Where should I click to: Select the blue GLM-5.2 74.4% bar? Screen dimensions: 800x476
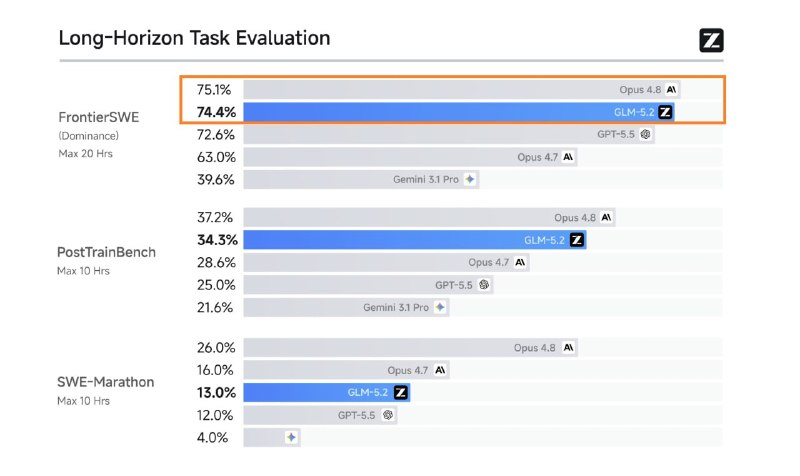point(459,112)
